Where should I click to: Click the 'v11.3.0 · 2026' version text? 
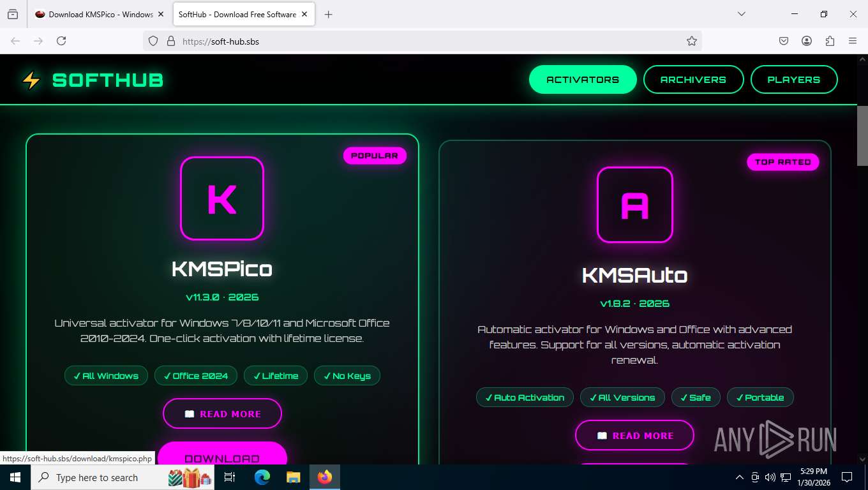pyautogui.click(x=222, y=297)
